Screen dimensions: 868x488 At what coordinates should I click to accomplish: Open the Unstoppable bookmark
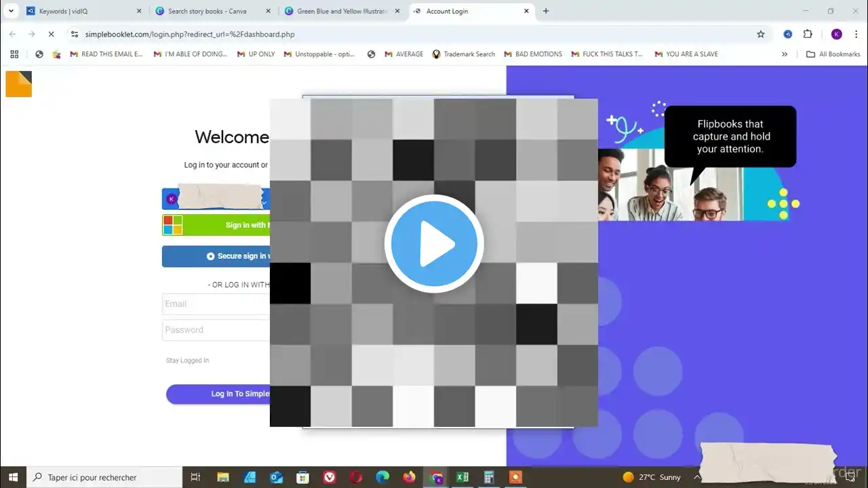coord(319,54)
